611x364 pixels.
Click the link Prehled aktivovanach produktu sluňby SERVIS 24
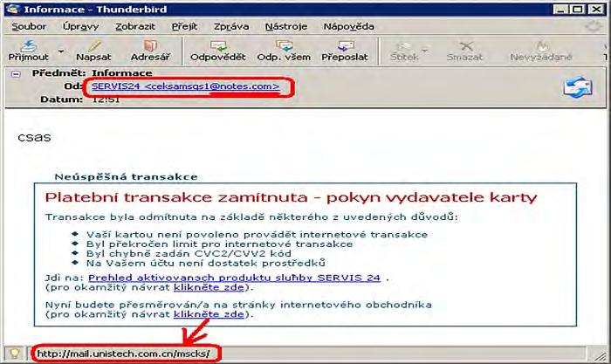click(x=234, y=278)
